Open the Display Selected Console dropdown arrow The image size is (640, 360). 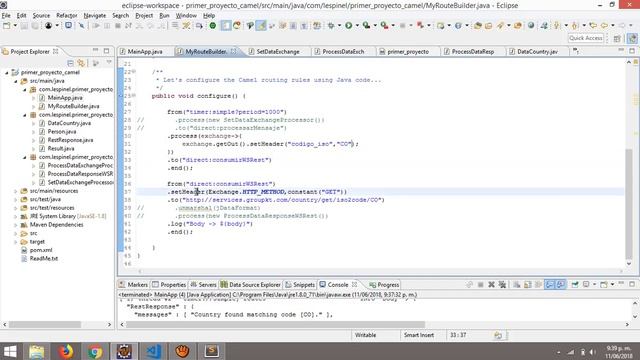(x=594, y=284)
